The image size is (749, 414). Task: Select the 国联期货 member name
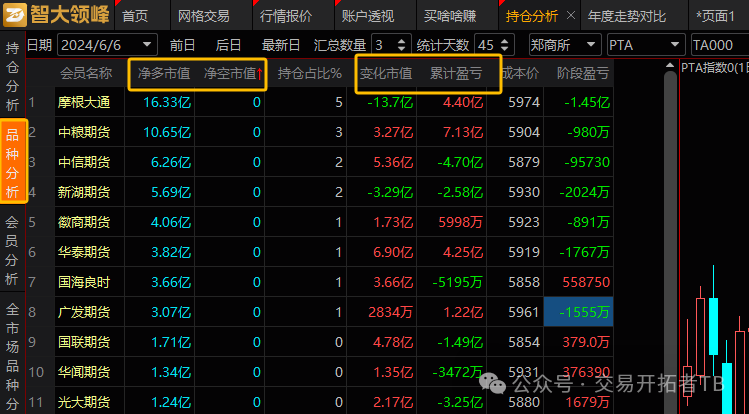click(84, 342)
